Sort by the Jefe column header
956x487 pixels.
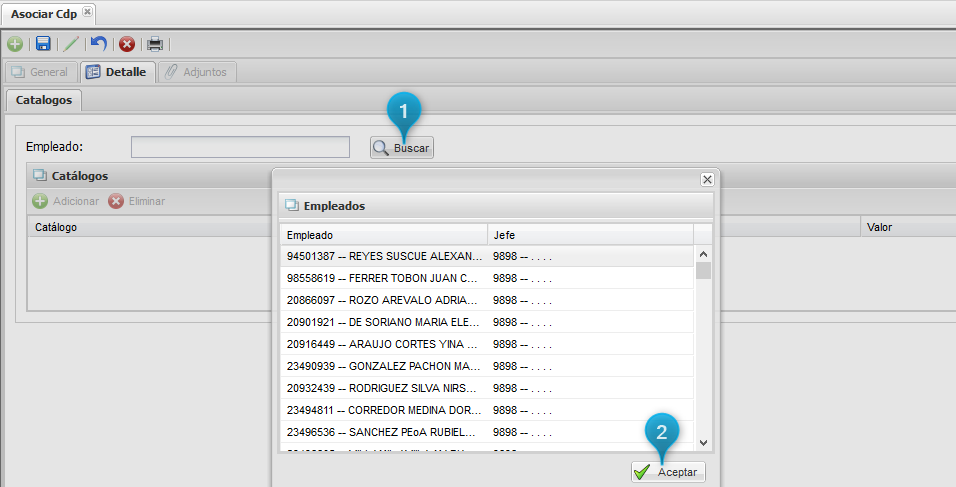pos(590,234)
